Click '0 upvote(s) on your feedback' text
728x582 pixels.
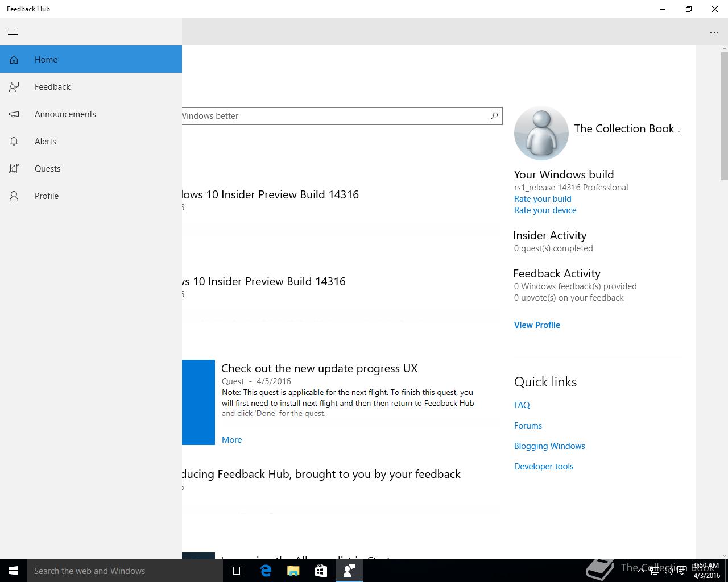pyautogui.click(x=569, y=298)
